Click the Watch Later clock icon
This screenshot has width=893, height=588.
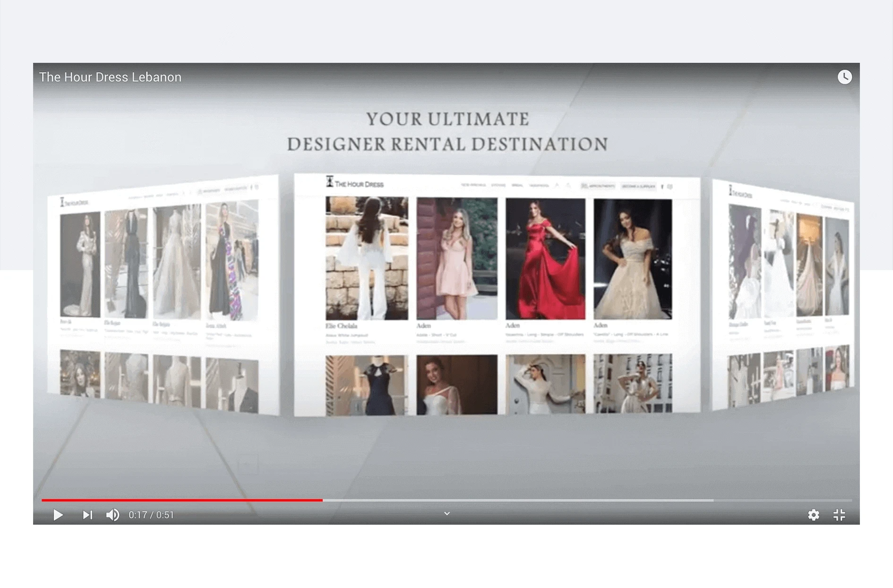click(x=845, y=77)
